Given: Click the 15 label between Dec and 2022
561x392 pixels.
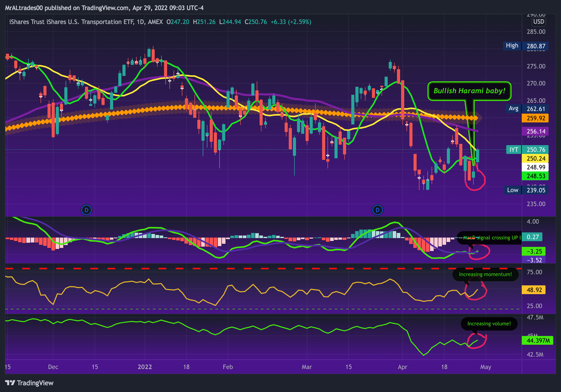Looking at the screenshot, I should (x=95, y=367).
